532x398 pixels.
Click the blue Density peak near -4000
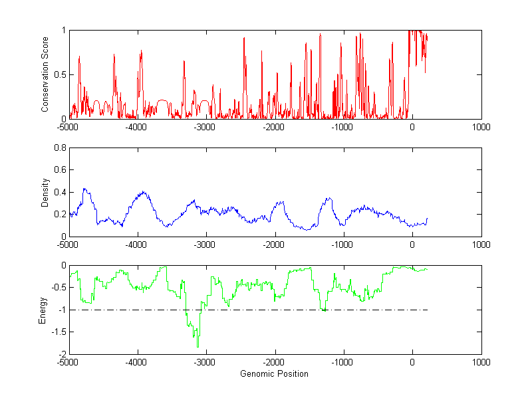(141, 193)
